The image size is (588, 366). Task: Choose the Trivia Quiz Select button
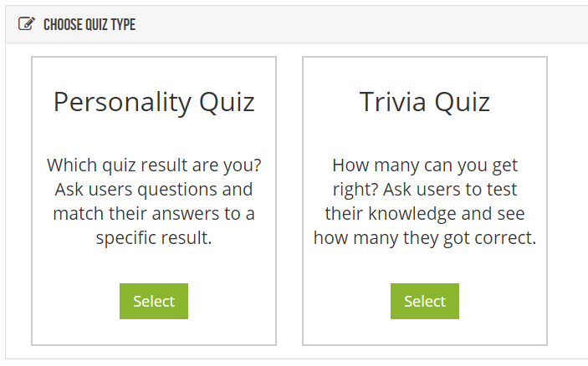[425, 301]
